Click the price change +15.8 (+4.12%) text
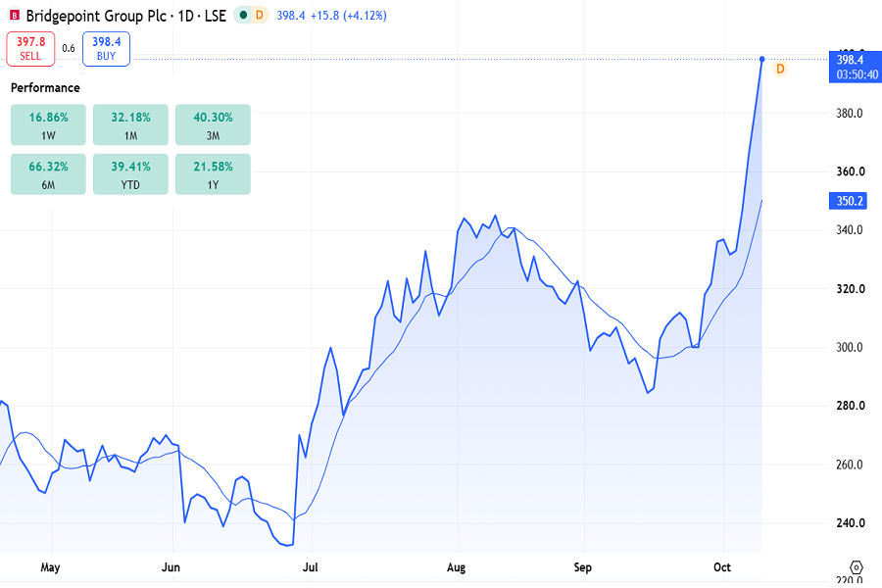The image size is (882, 588). pyautogui.click(x=348, y=16)
